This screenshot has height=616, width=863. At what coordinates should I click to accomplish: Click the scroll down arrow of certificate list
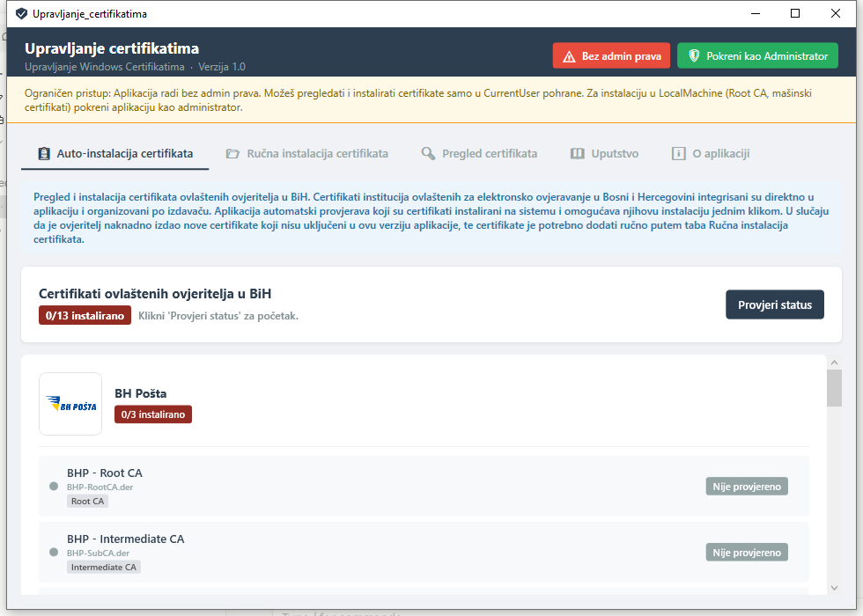point(835,588)
